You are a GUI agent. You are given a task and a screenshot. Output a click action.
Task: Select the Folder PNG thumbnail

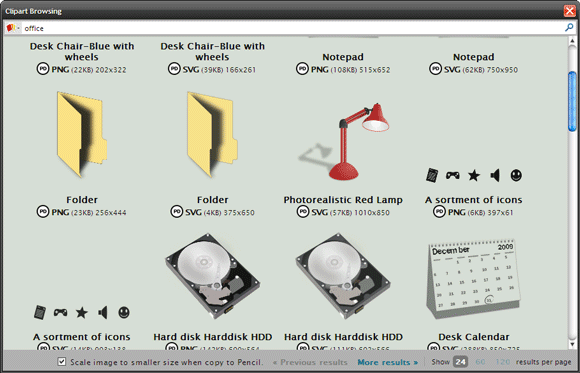tap(82, 134)
